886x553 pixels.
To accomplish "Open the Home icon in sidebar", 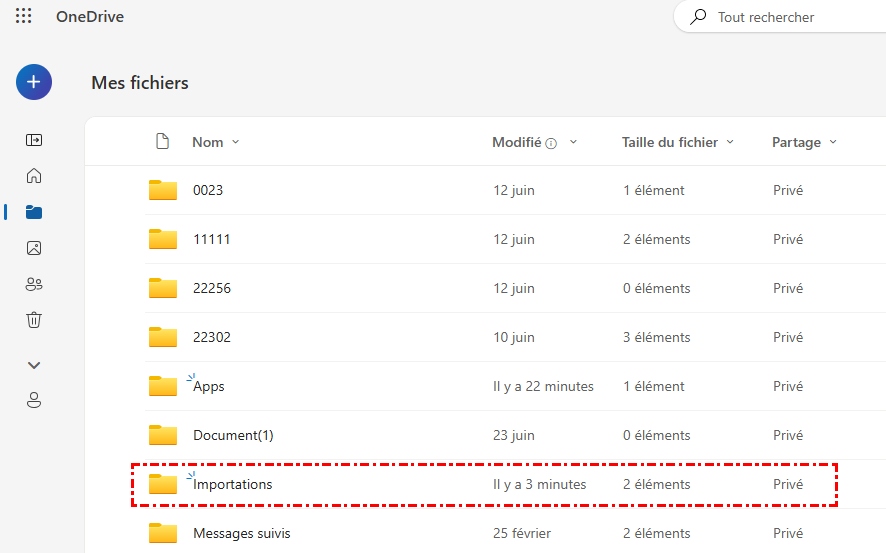I will pos(34,176).
